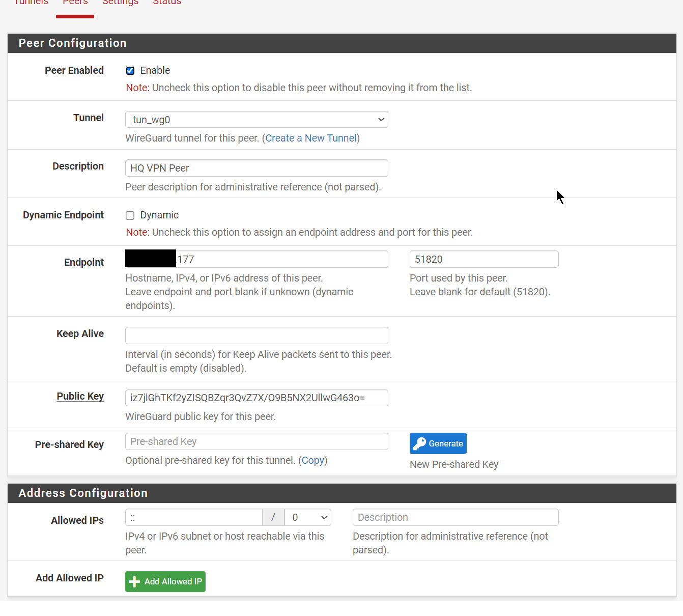Viewport: 683px width, 616px height.
Task: Click the Allowed IP Description field
Action: coord(456,517)
